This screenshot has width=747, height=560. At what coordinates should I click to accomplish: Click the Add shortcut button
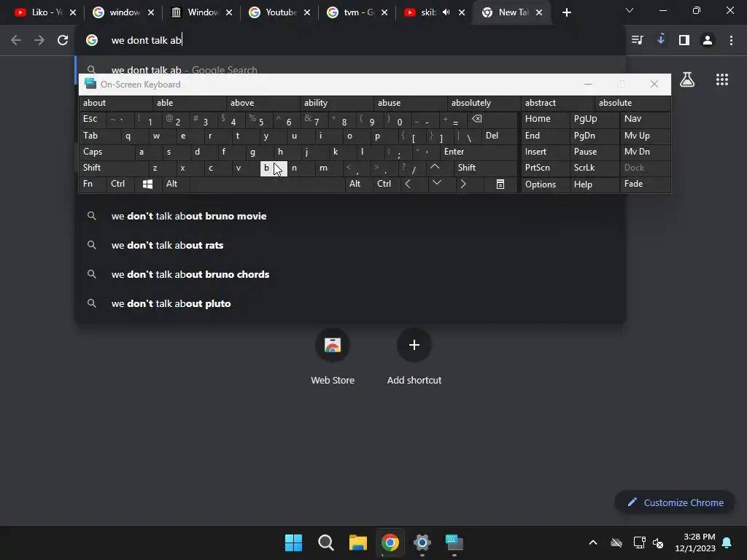tap(414, 357)
